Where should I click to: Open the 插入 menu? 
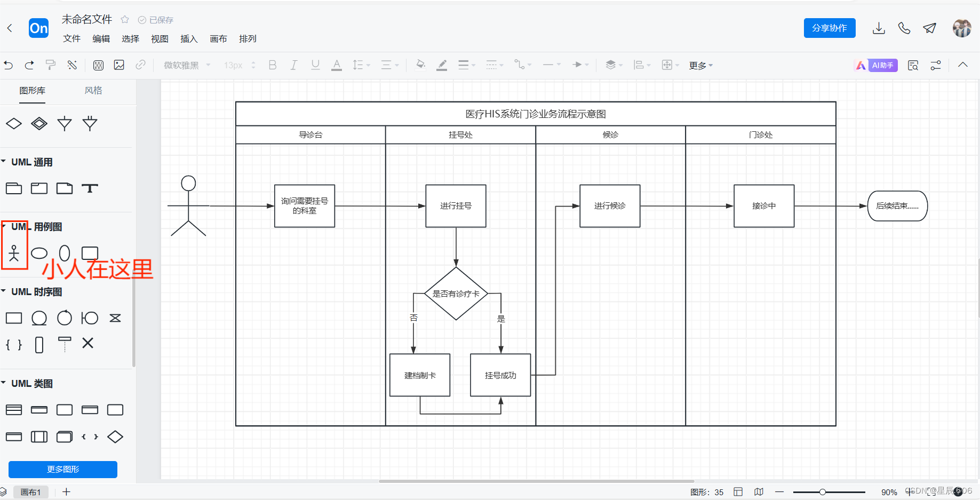188,38
